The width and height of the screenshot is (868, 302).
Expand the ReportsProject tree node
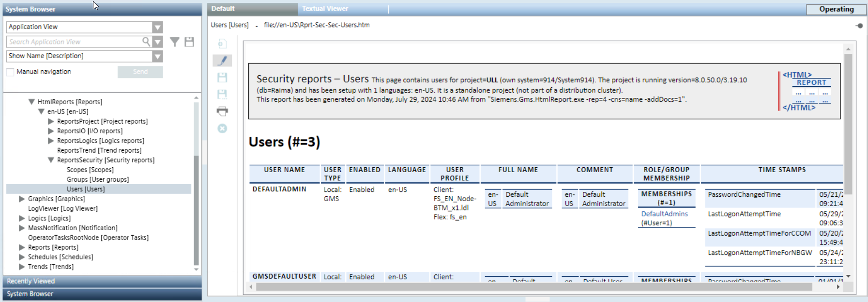click(51, 121)
